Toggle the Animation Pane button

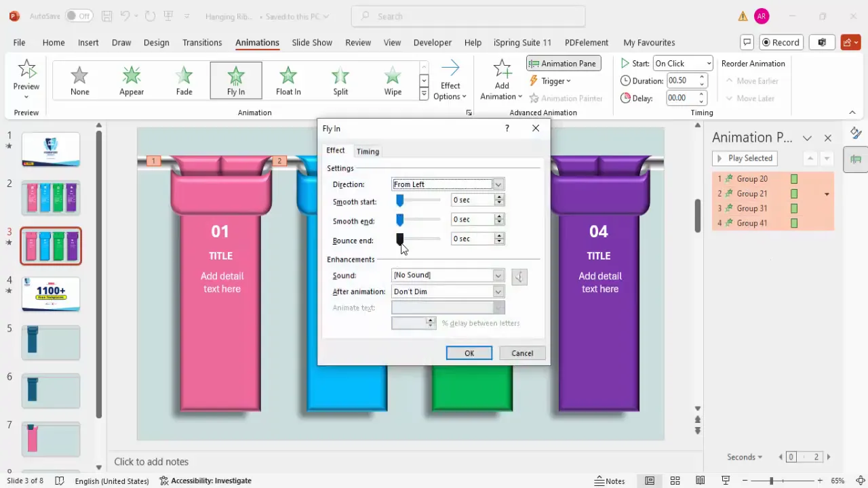[564, 64]
